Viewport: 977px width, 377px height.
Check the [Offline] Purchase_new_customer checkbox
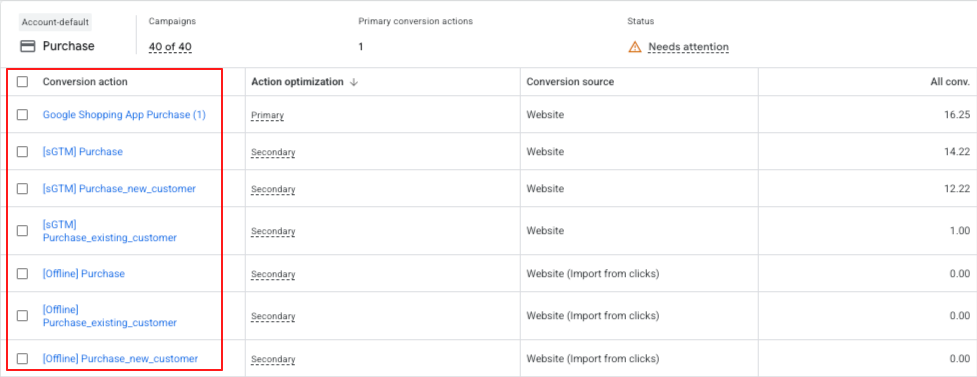(22, 358)
